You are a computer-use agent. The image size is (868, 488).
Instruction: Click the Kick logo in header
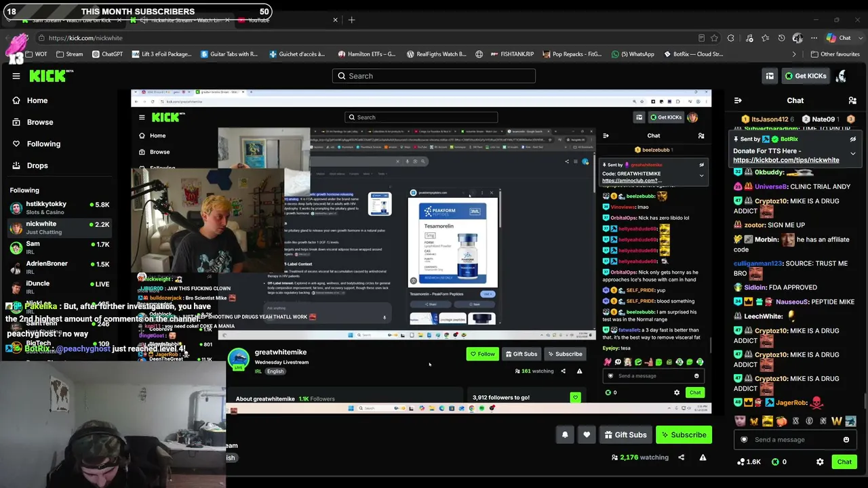(x=51, y=76)
